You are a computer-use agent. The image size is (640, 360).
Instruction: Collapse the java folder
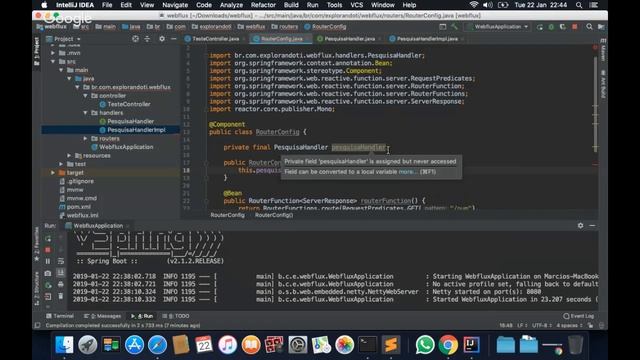point(69,78)
